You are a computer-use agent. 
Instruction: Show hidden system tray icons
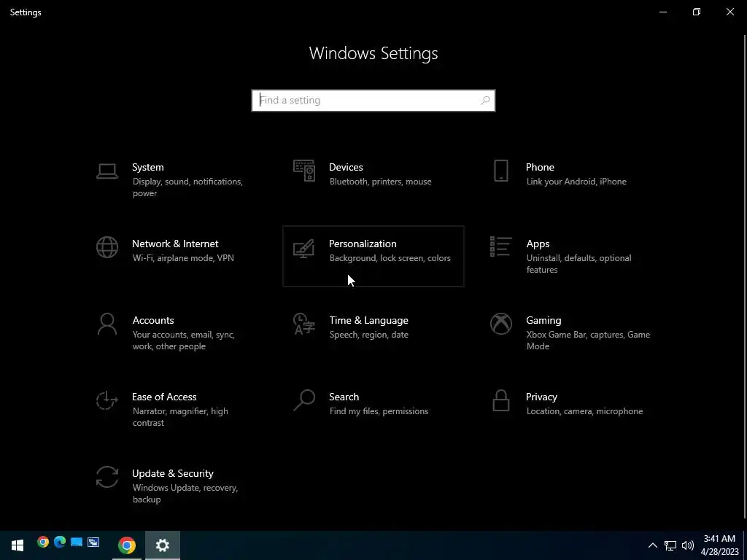click(653, 545)
